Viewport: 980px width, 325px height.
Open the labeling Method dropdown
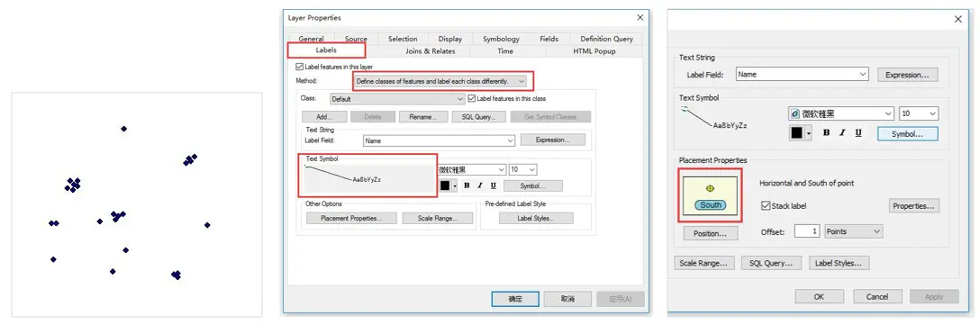pyautogui.click(x=440, y=81)
